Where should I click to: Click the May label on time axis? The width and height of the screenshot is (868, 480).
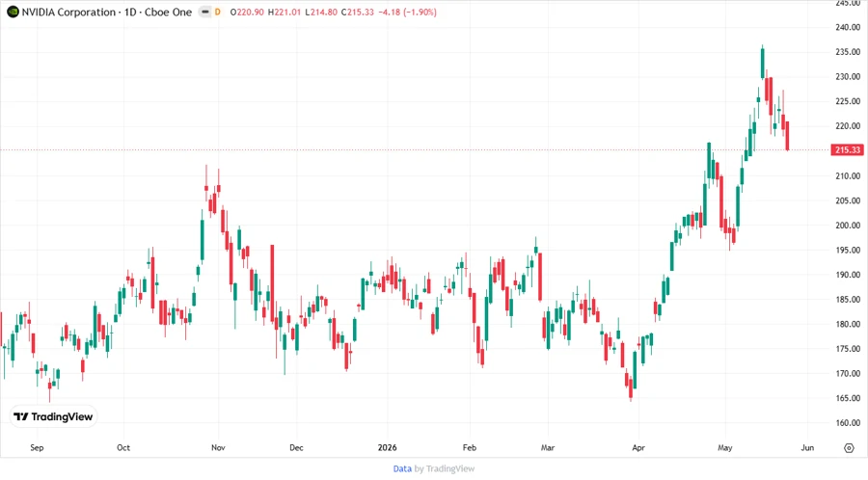[x=724, y=447]
